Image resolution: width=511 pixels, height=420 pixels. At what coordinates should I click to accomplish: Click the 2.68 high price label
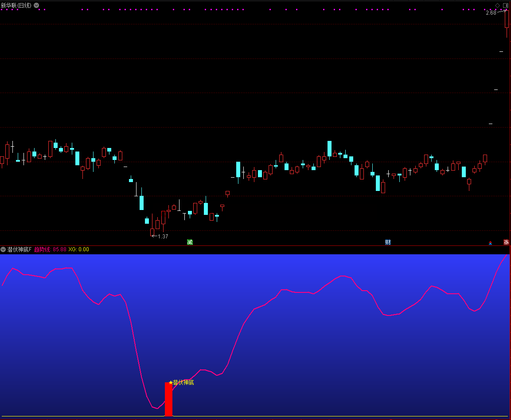click(491, 13)
